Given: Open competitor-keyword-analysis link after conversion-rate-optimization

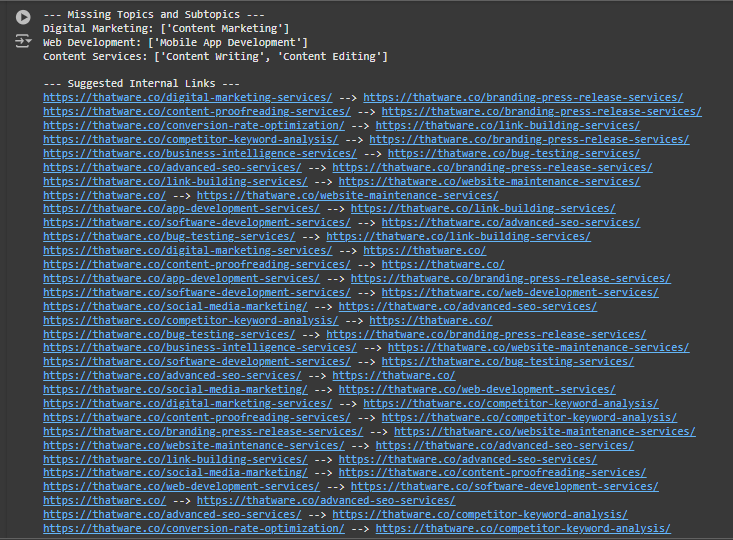Looking at the screenshot, I should (x=523, y=529).
